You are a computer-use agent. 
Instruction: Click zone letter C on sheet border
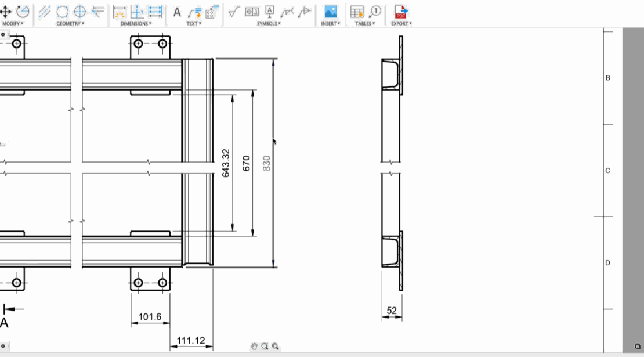tap(608, 171)
